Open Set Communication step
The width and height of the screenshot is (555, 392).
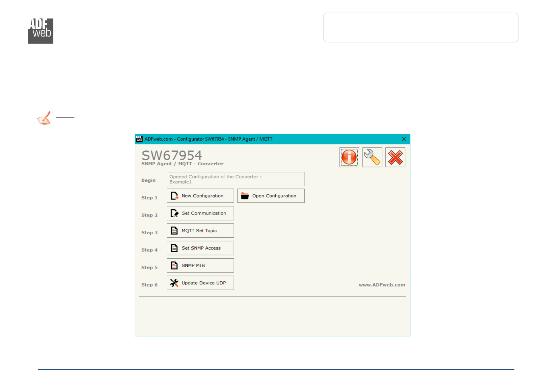(200, 213)
